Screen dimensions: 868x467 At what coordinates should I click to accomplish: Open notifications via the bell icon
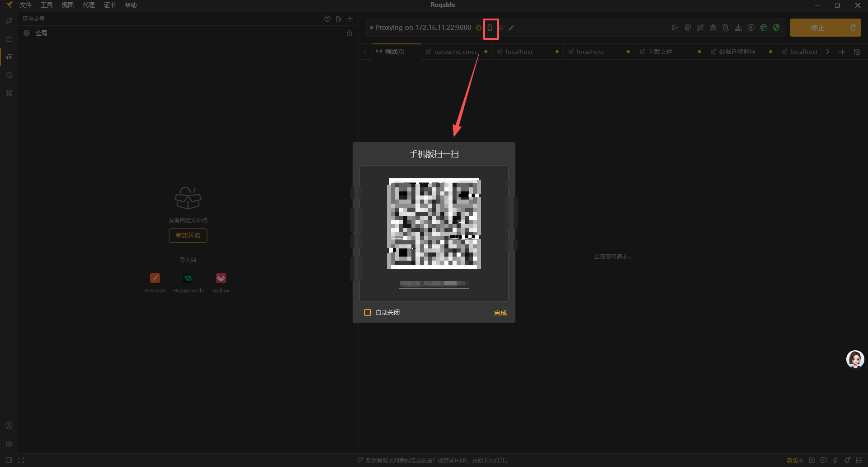(847, 460)
